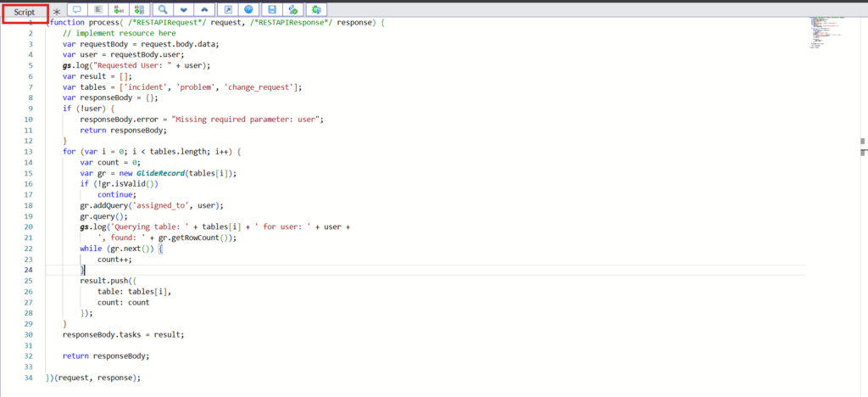Click line number 24 in the gutter
This screenshot has height=397, width=868.
click(28, 270)
